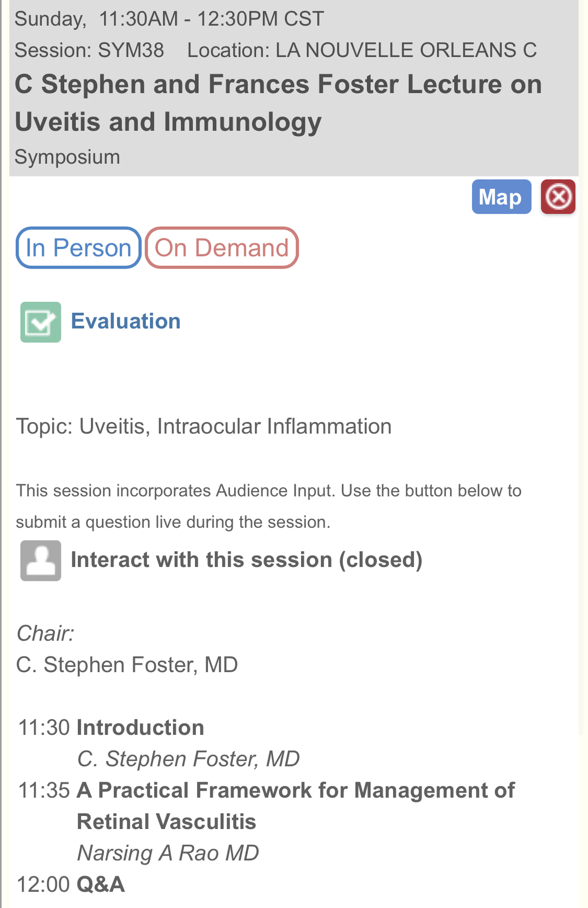Click the red close X icon
The height and width of the screenshot is (908, 588).
point(558,197)
